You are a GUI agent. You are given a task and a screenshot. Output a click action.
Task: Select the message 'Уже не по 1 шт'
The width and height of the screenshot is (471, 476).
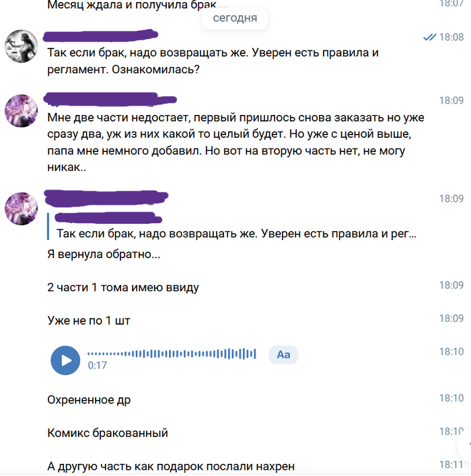89,321
